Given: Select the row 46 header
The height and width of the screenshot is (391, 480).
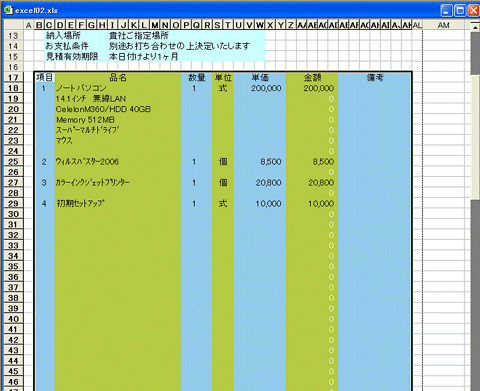Looking at the screenshot, I should coord(13,382).
